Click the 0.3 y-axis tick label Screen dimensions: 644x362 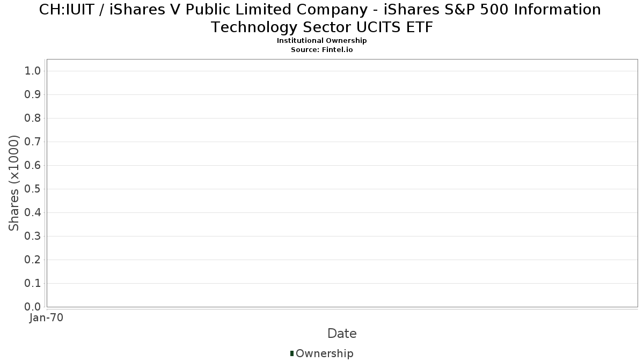pos(33,237)
